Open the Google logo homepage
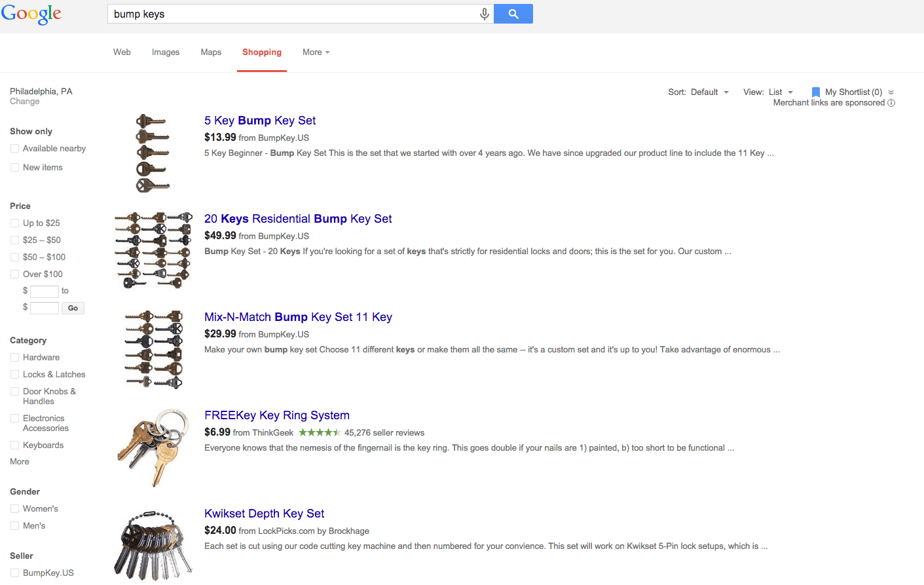 pos(31,14)
